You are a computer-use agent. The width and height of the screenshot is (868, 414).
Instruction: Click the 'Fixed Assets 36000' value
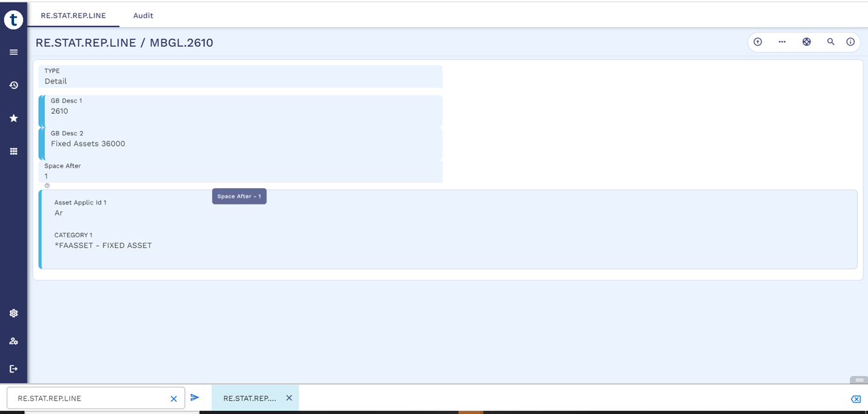point(88,144)
